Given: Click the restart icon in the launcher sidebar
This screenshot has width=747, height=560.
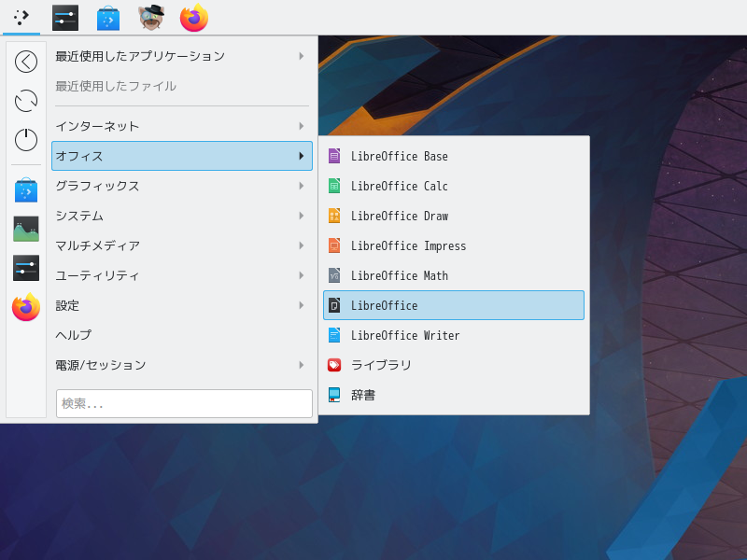Looking at the screenshot, I should pos(26,101).
